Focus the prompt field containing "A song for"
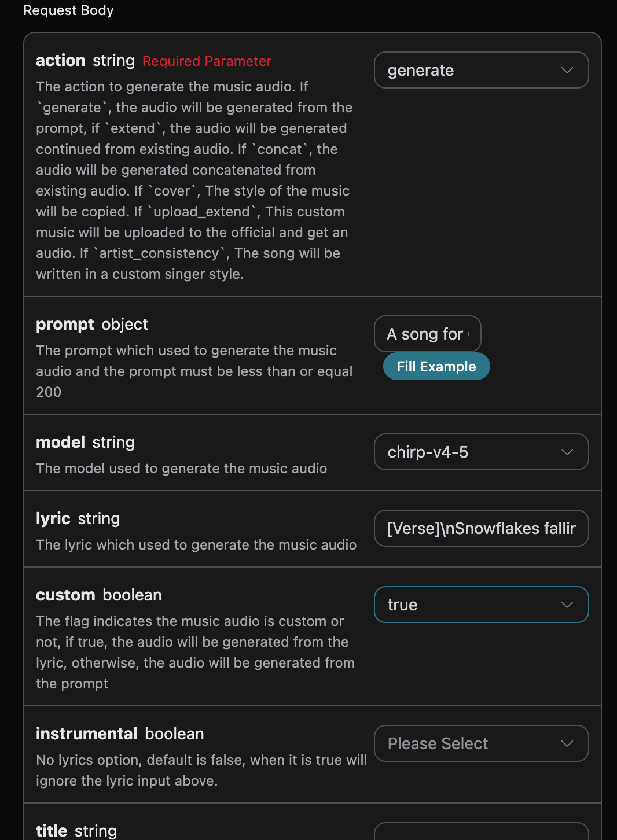Image resolution: width=617 pixels, height=840 pixels. coord(427,334)
